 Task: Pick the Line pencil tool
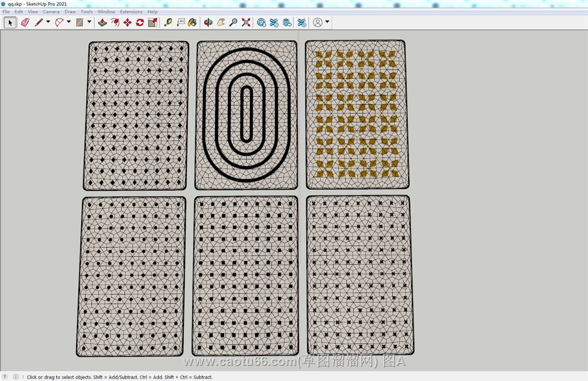39,23
